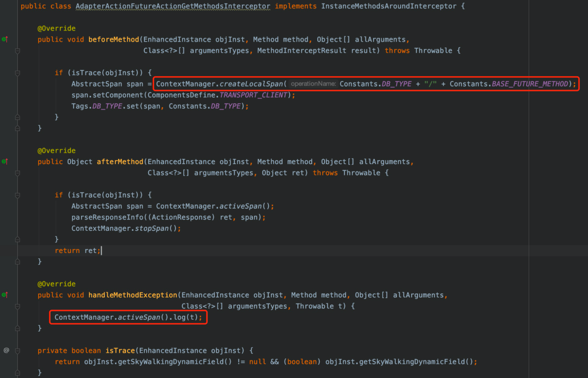
Task: Click the @ gutter icon next to isTrace
Action: coord(6,350)
